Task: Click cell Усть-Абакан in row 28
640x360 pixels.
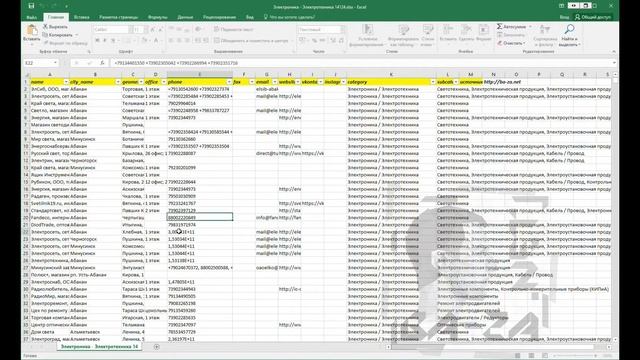Action: [x=96, y=275]
